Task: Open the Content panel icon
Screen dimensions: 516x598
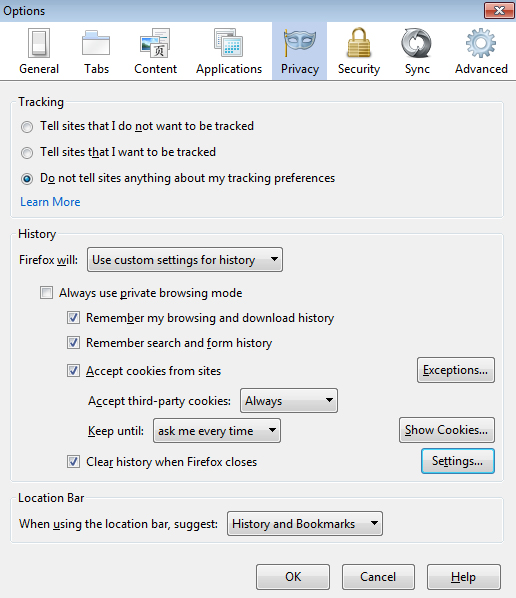Action: click(x=155, y=43)
